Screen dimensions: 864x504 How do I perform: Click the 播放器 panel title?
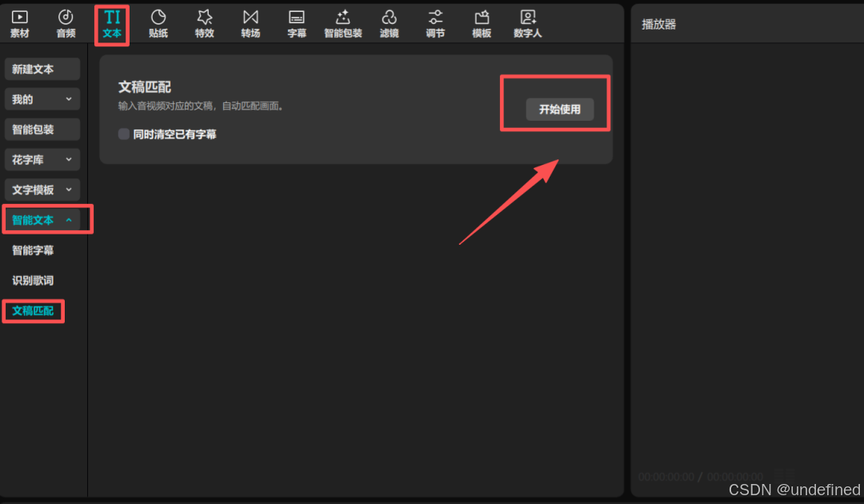(658, 24)
